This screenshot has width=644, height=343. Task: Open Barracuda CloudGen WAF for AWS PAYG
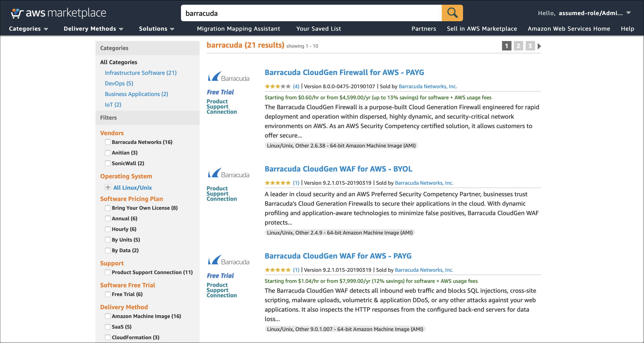(338, 256)
